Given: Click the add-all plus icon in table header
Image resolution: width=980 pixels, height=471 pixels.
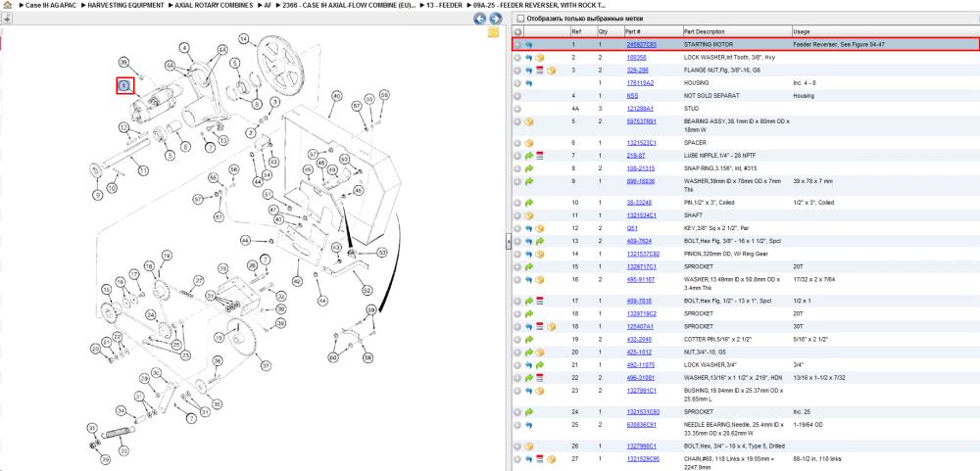Looking at the screenshot, I should point(517,32).
